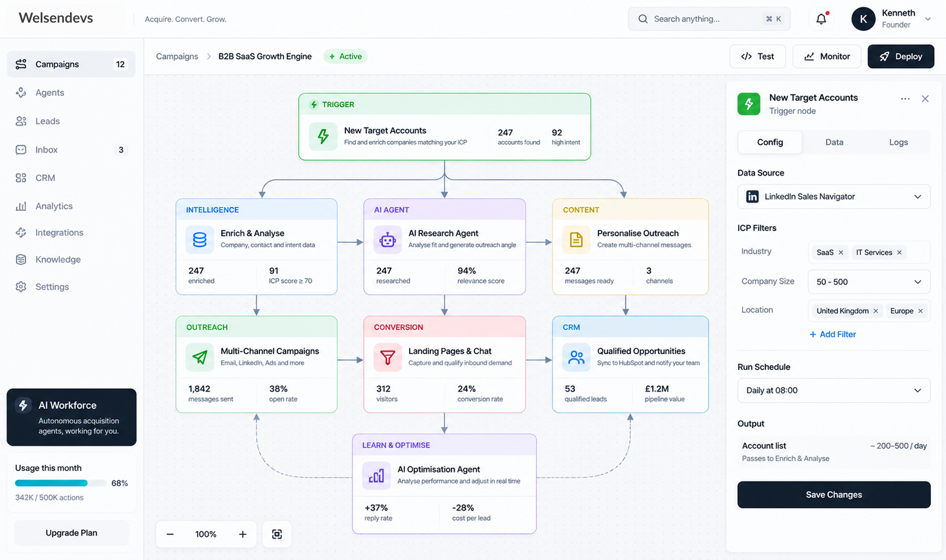Save Changes to the trigger config
The image size is (946, 560).
pos(833,494)
